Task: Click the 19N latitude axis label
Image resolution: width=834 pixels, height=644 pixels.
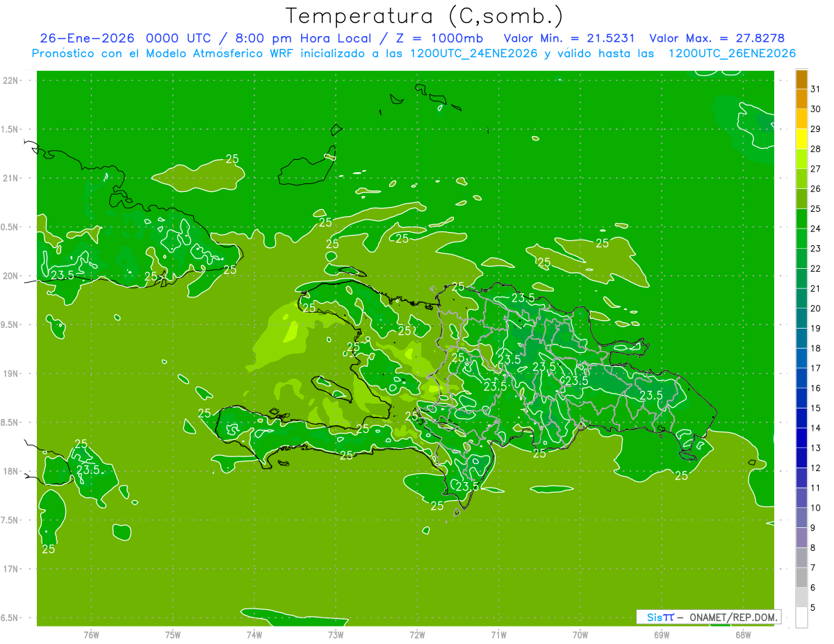Action: (x=10, y=374)
